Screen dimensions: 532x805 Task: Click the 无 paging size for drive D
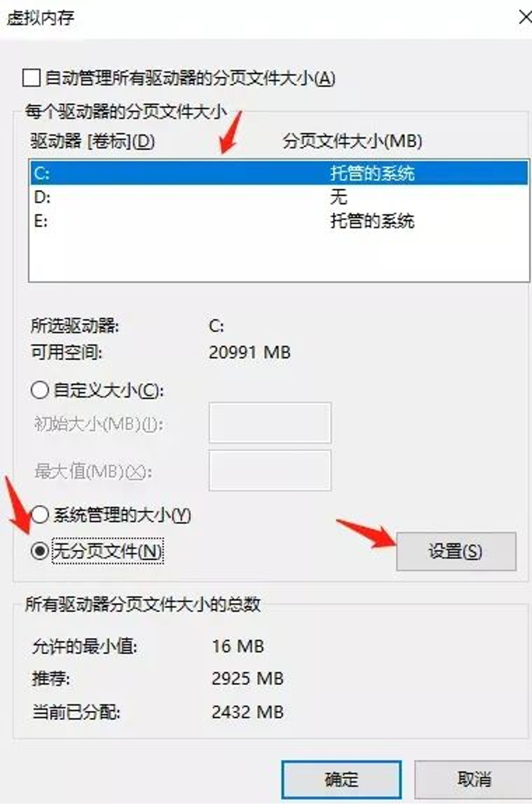(338, 197)
